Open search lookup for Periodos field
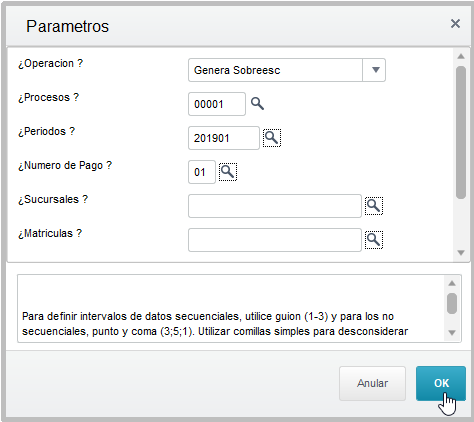474x422 pixels. click(272, 138)
